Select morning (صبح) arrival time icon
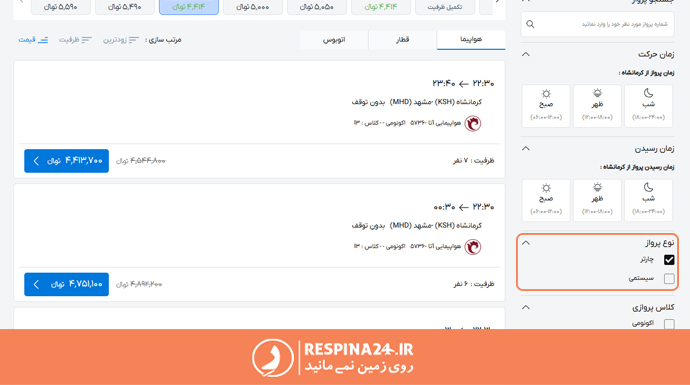This screenshot has height=385, width=690. (x=546, y=188)
